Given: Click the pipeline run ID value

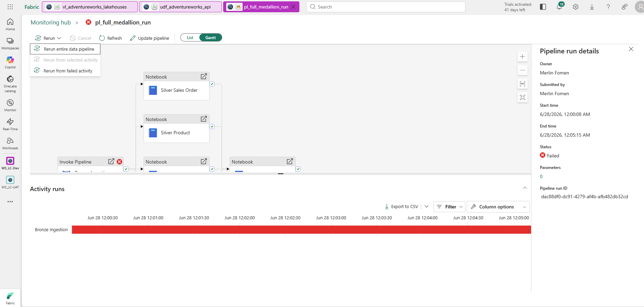Looking at the screenshot, I should click(584, 197).
